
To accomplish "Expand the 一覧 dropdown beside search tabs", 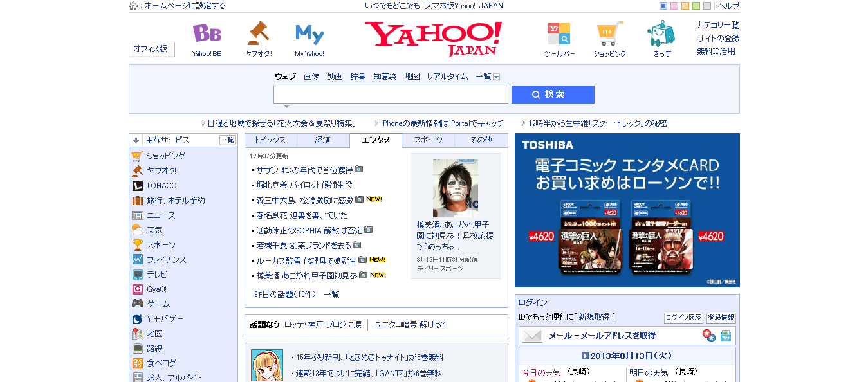I will point(496,77).
